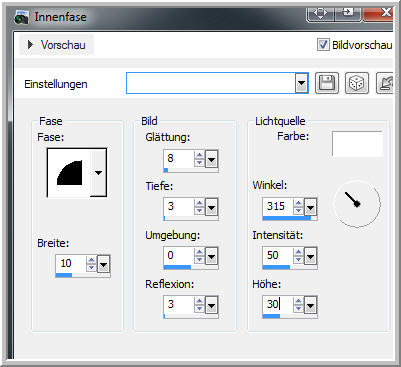The image size is (401, 367).
Task: Click the Intensität blue slider bar
Action: coord(276,267)
